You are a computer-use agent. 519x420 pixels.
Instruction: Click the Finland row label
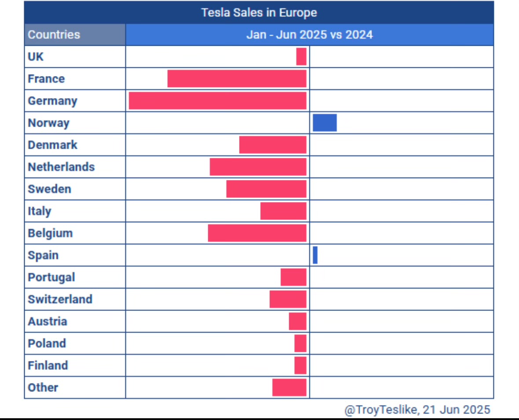click(x=48, y=365)
